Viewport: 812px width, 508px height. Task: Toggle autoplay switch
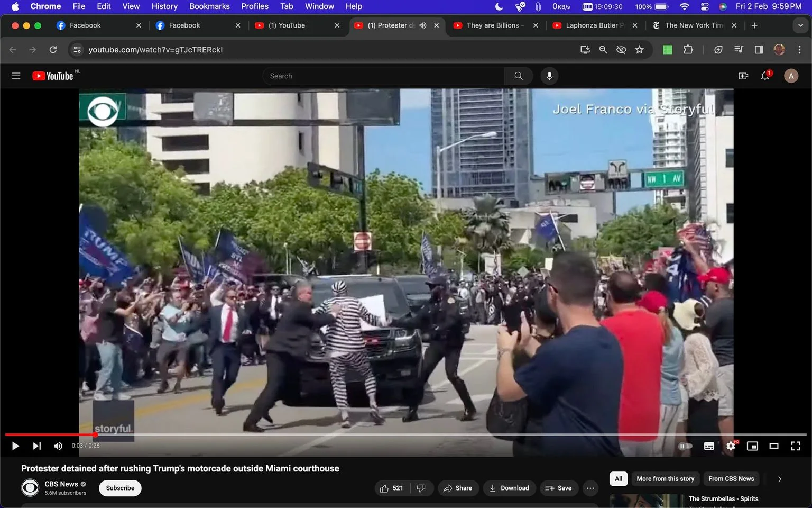coord(685,446)
